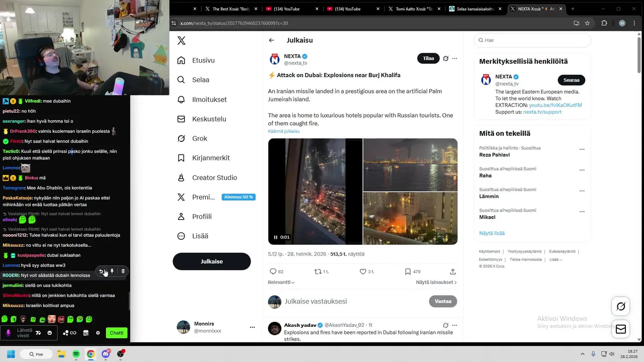The image size is (644, 362).
Task: Open more options for Lämmin trend
Action: pos(582,191)
